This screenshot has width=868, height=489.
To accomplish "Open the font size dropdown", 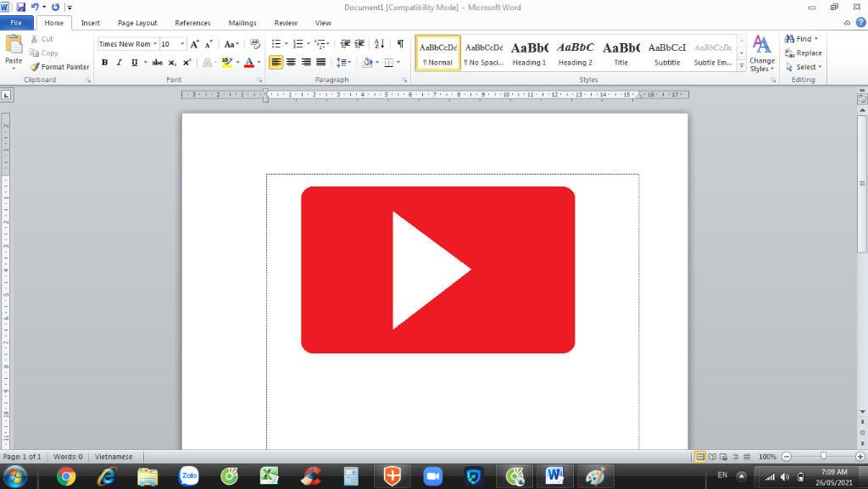I will [183, 44].
